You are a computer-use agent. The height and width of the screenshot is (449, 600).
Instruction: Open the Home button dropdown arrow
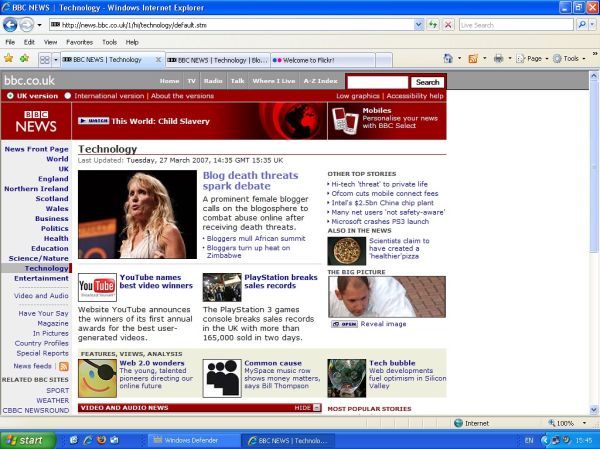pos(459,59)
